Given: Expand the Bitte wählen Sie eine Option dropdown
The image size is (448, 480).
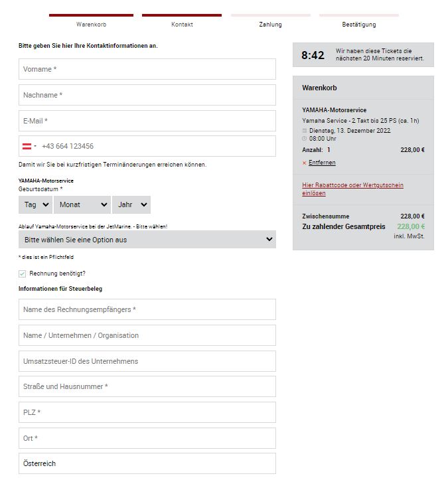Looking at the screenshot, I should coord(147,240).
